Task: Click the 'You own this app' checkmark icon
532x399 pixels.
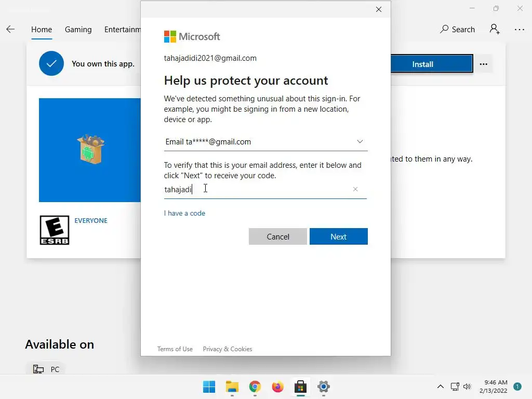Action: pos(51,63)
